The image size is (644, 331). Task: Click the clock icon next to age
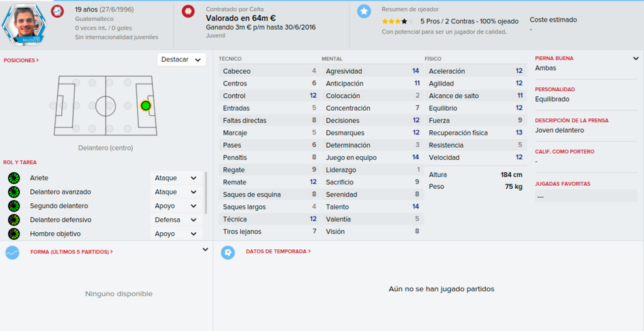pyautogui.click(x=57, y=11)
